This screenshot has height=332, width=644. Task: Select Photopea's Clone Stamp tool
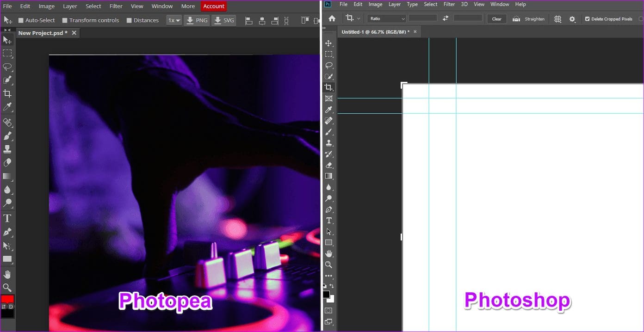point(7,149)
